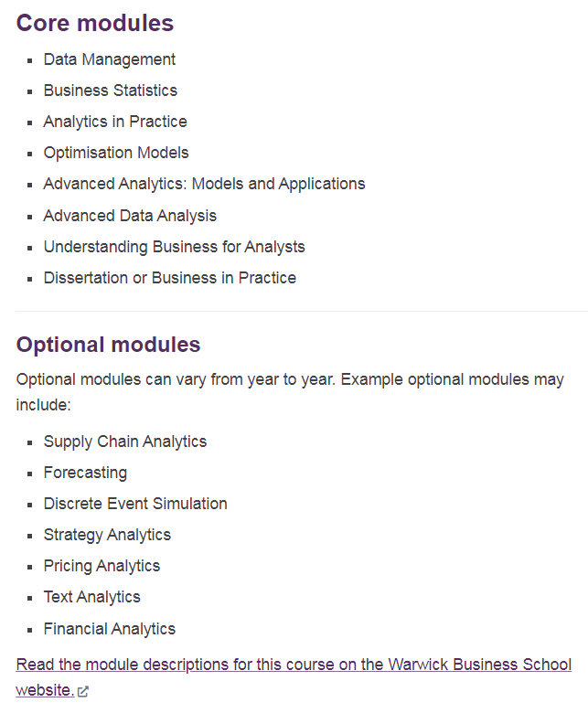Click the Pricing Analytics item

[x=102, y=566]
